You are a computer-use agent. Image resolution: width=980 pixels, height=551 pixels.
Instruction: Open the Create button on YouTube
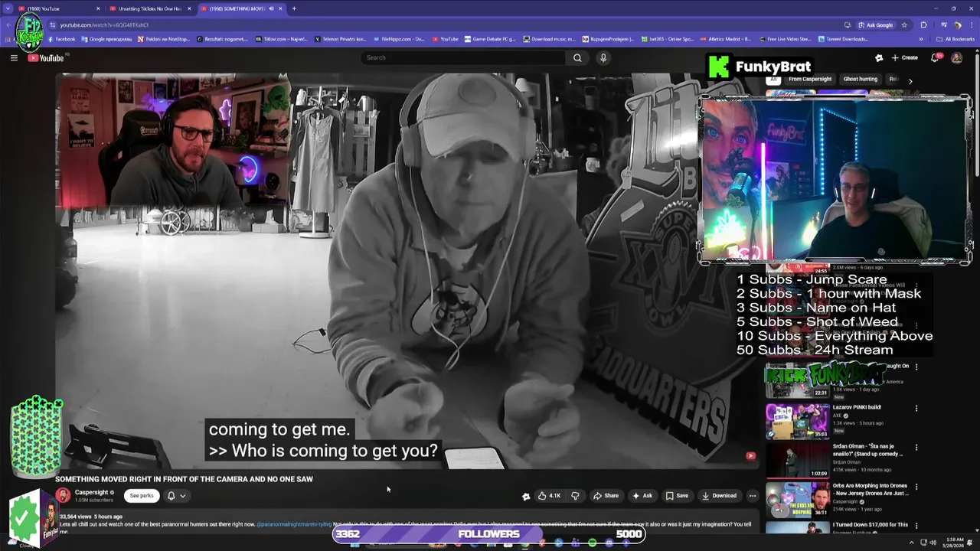click(904, 57)
